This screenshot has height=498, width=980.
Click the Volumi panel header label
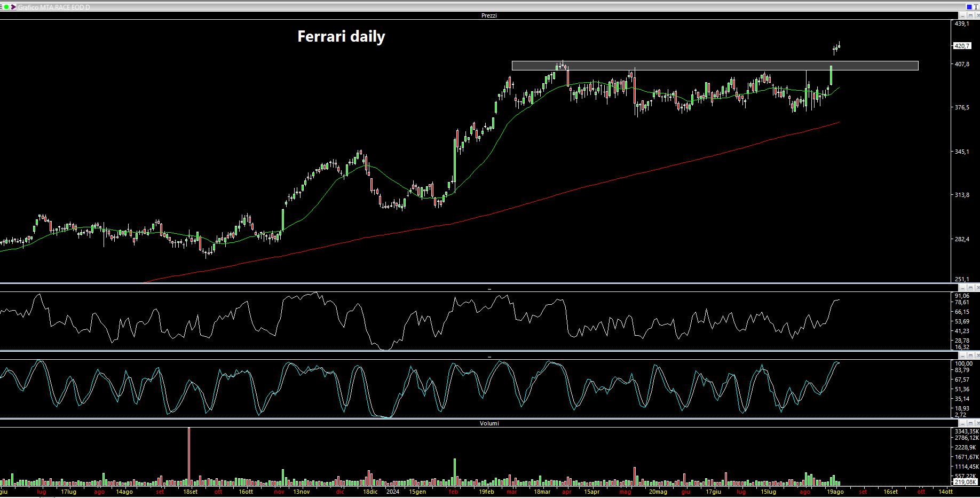[x=489, y=423]
